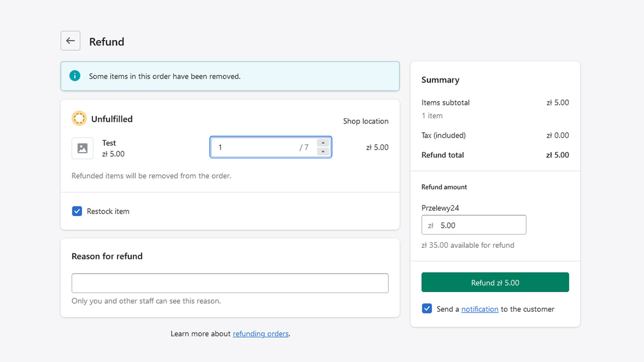Decrease the refund quantity with down arrow
This screenshot has width=644, height=362.
tap(323, 151)
